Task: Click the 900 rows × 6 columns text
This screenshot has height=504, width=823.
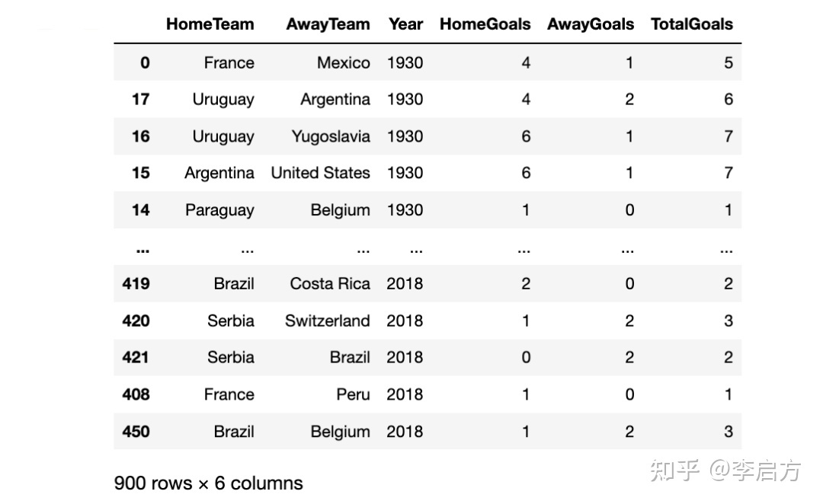Action: (x=208, y=483)
